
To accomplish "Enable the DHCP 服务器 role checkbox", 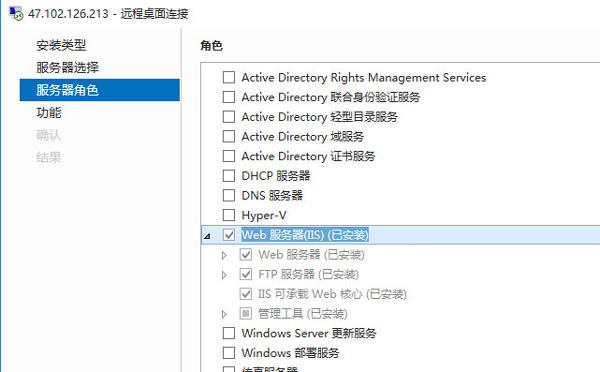I will tap(229, 176).
